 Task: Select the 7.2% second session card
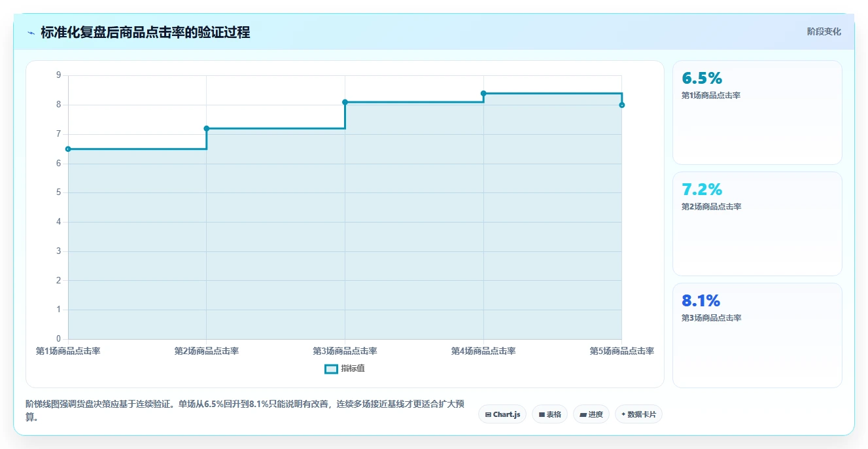point(757,224)
